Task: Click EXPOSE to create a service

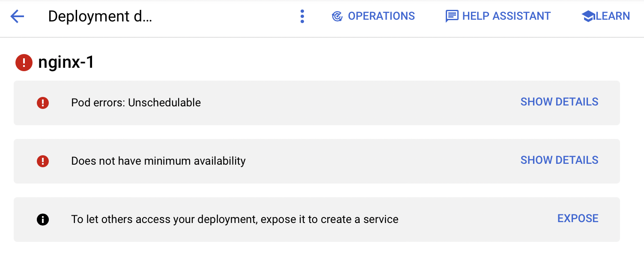Action: click(x=578, y=218)
